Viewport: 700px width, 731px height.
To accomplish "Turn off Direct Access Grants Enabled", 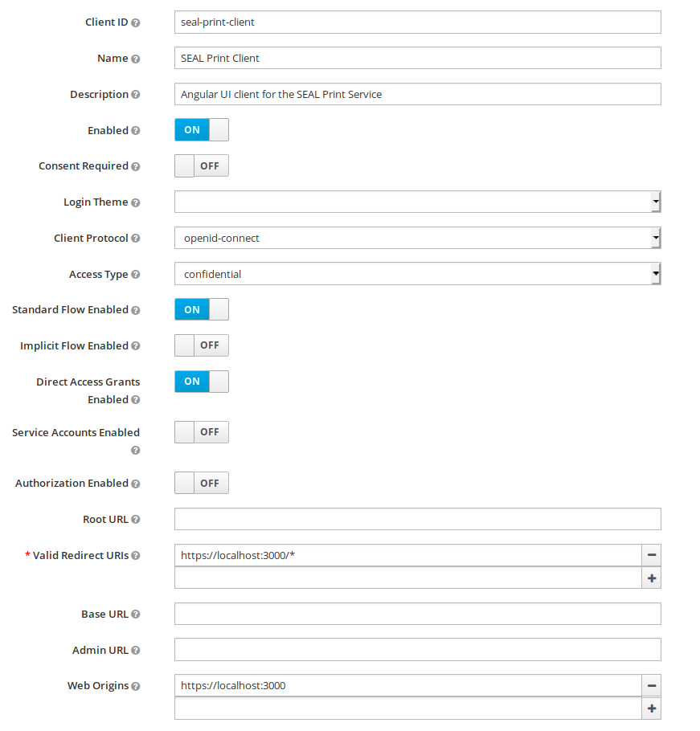I will pyautogui.click(x=202, y=382).
